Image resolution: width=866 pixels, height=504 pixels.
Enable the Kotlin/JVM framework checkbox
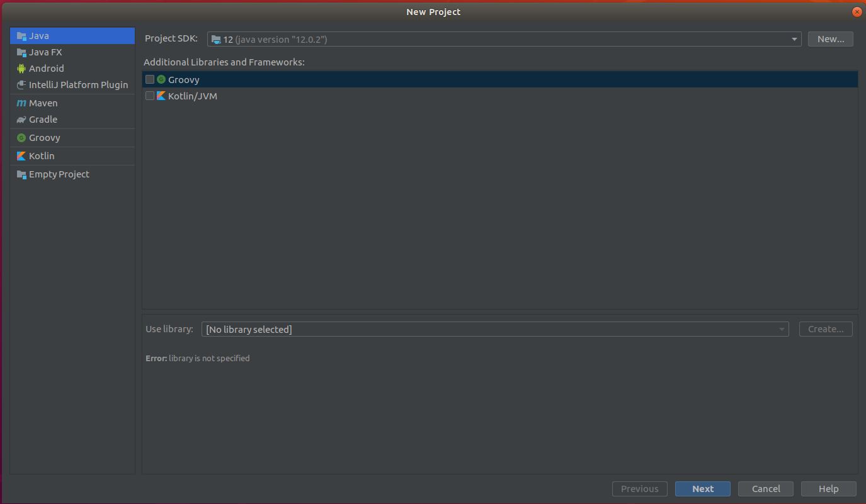[150, 96]
